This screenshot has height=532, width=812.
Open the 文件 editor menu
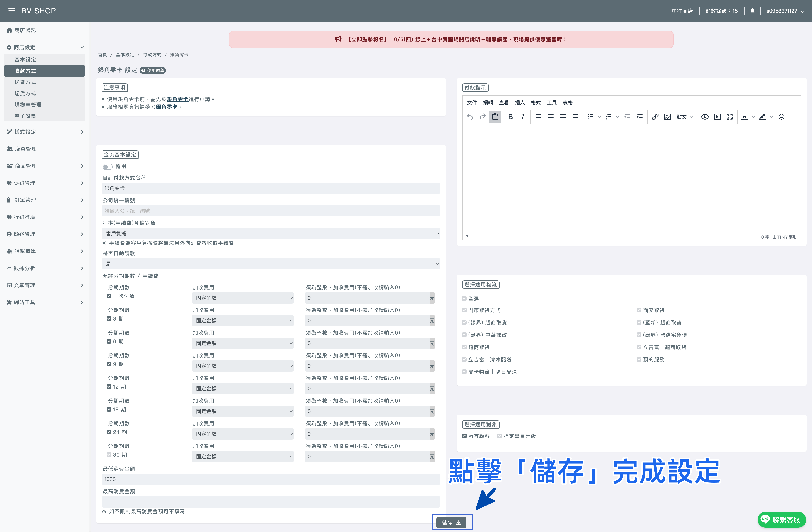tap(472, 103)
